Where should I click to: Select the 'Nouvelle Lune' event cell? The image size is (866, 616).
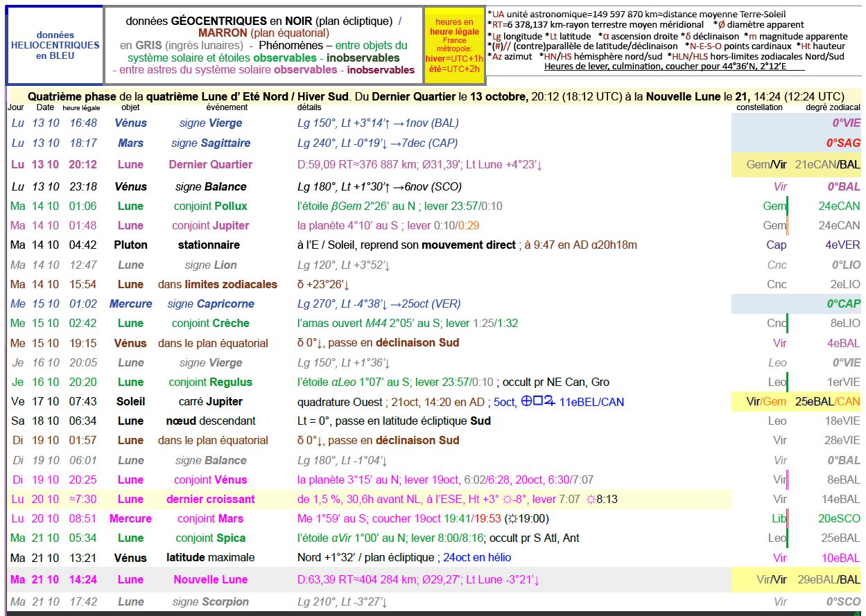point(212,580)
